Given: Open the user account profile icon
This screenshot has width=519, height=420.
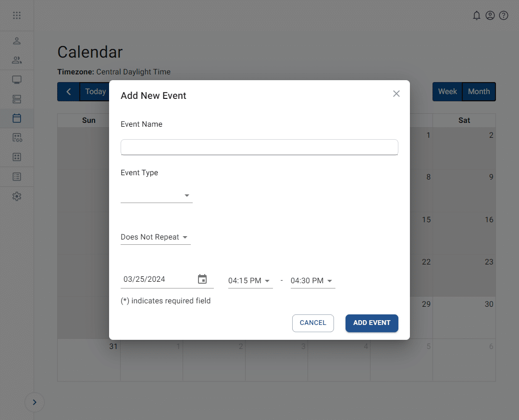Looking at the screenshot, I should 490,15.
